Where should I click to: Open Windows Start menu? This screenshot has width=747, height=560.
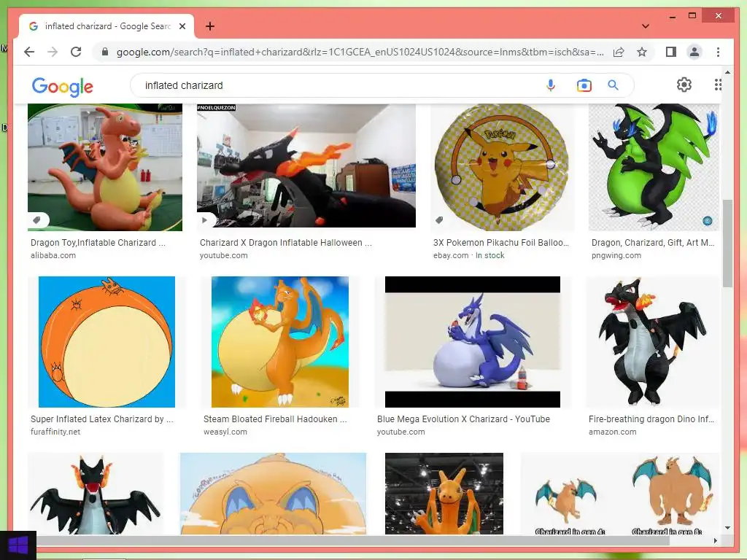(x=18, y=545)
